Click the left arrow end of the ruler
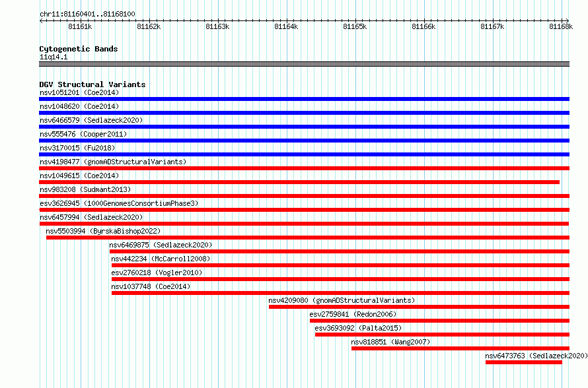 tap(41, 21)
